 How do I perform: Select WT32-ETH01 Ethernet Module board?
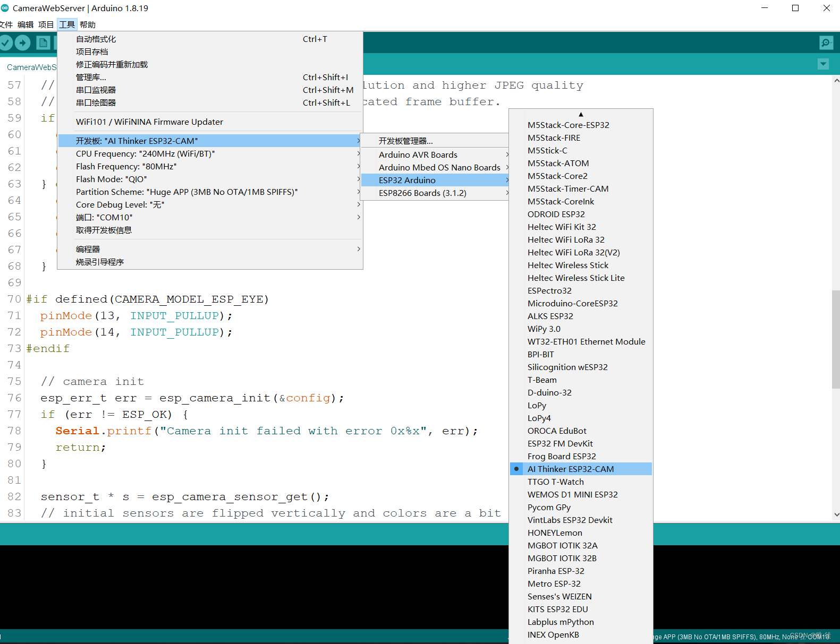(580, 341)
